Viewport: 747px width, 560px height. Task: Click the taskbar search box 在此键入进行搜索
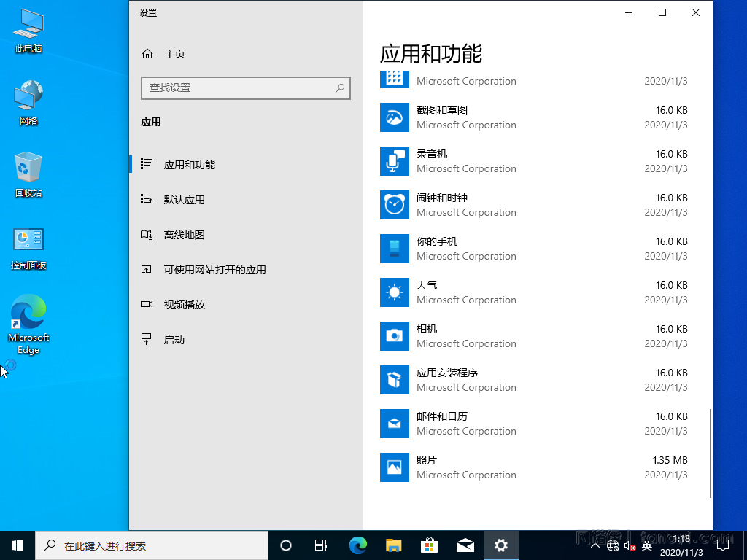click(x=152, y=545)
